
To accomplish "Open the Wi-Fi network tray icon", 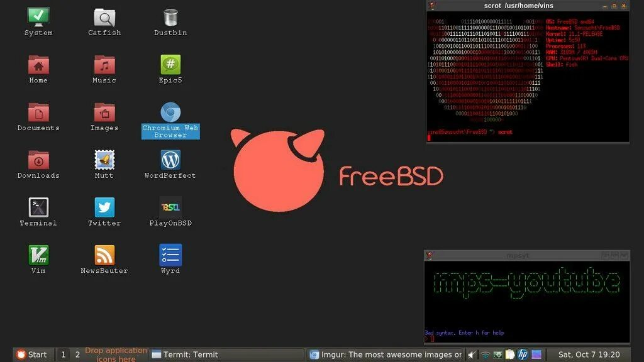I will (486, 354).
